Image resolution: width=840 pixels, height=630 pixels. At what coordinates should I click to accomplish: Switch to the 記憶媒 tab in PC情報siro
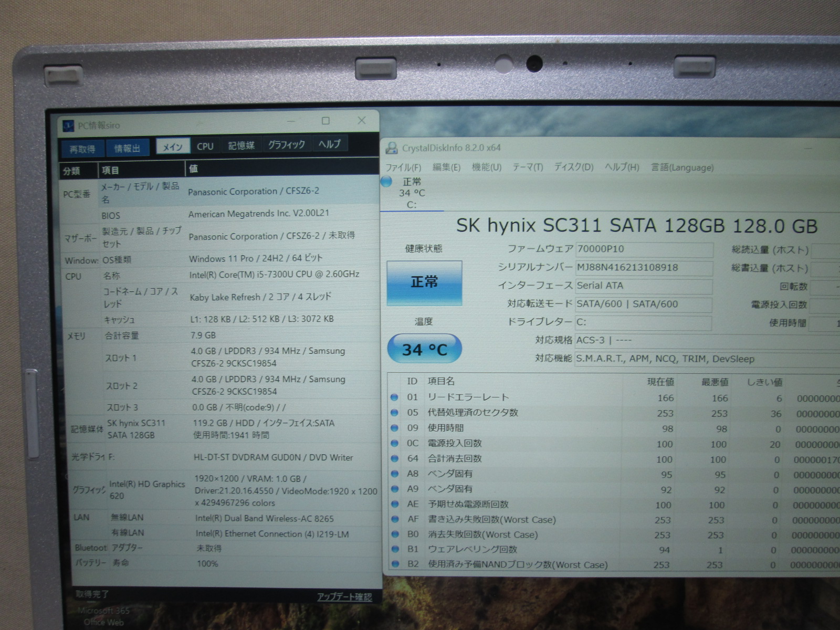tap(241, 145)
